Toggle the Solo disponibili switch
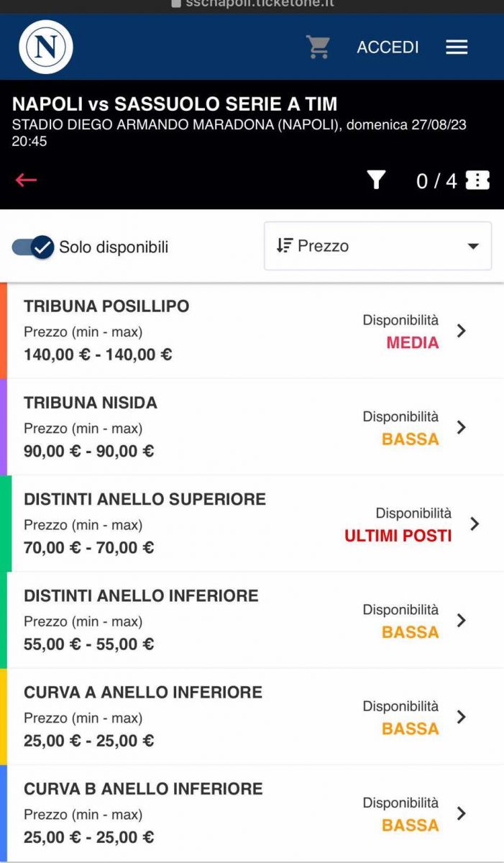 tap(33, 247)
